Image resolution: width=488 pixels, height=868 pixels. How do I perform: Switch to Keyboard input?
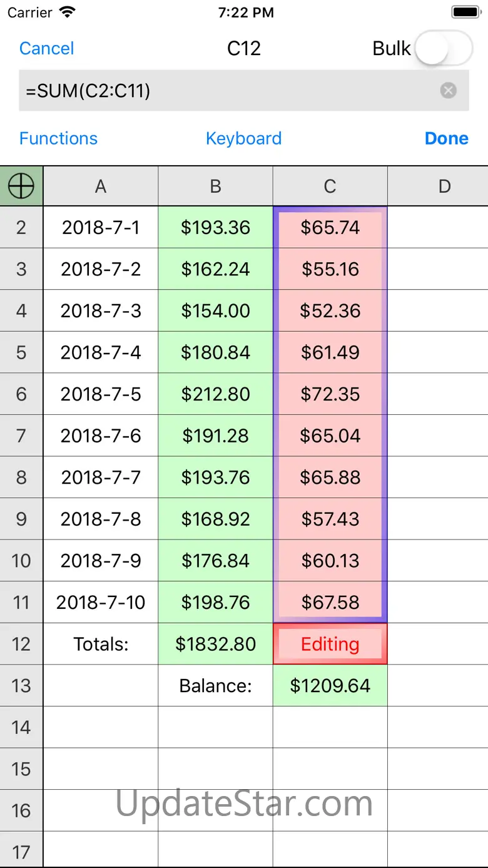243,138
